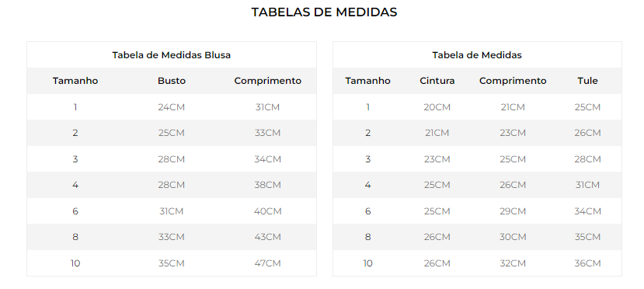Click the 31CM busto value for size 6
The height and width of the screenshot is (289, 644).
coord(171,211)
